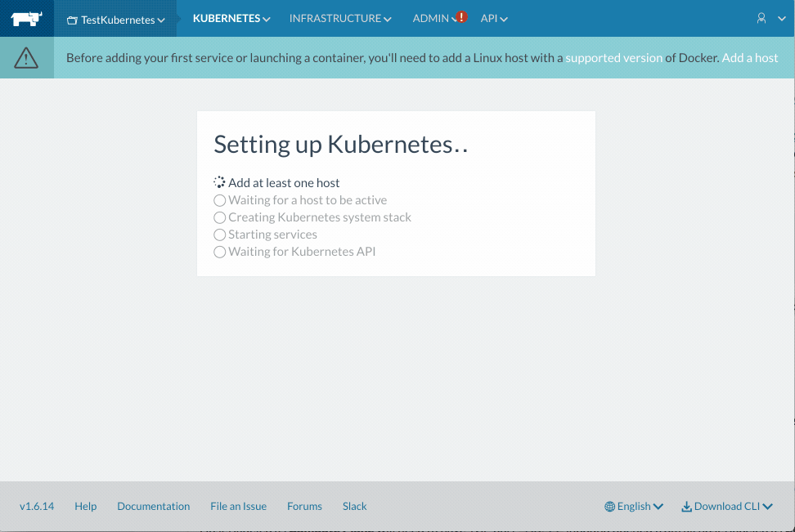795x532 pixels.
Task: Open the user account icon
Action: tap(761, 19)
